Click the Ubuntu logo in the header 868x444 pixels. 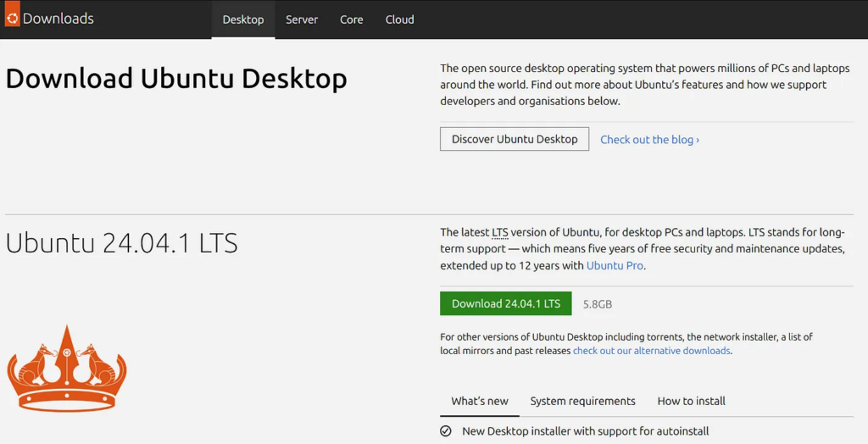click(x=12, y=17)
